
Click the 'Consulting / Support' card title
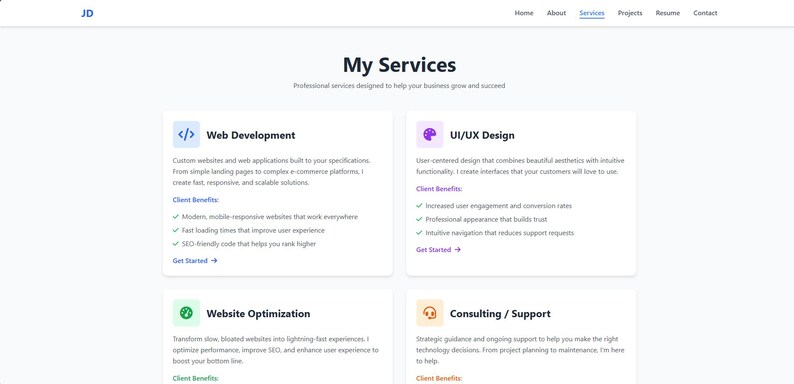pyautogui.click(x=500, y=314)
